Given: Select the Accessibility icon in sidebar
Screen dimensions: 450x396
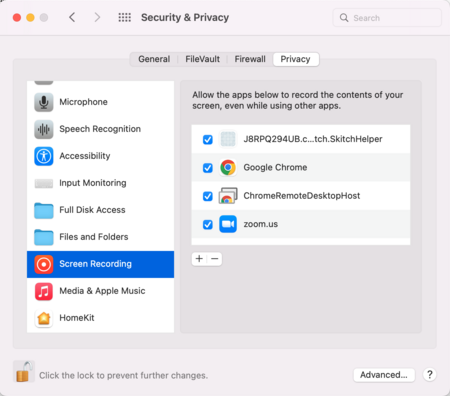Looking at the screenshot, I should point(44,156).
